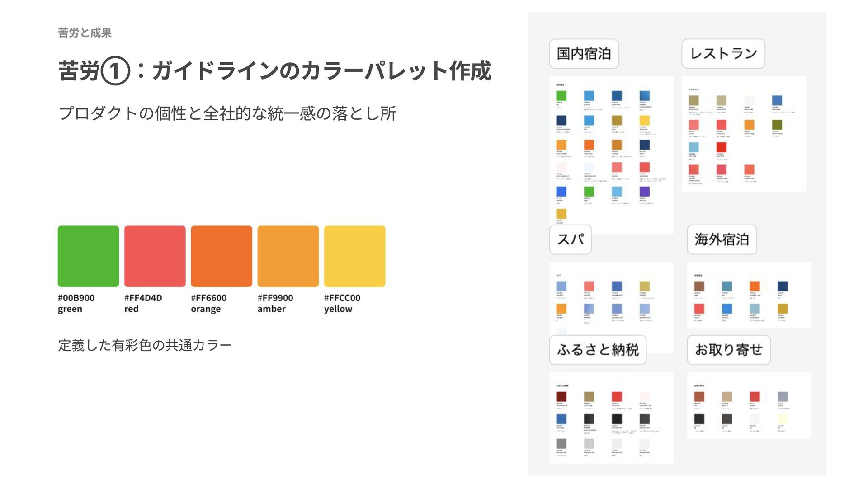View the ふるさと納税 palette thumbnail

[611, 418]
